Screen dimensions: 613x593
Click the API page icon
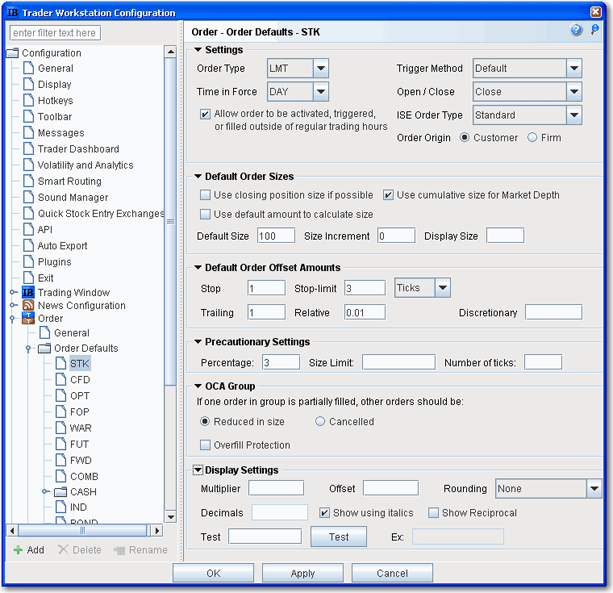29,229
